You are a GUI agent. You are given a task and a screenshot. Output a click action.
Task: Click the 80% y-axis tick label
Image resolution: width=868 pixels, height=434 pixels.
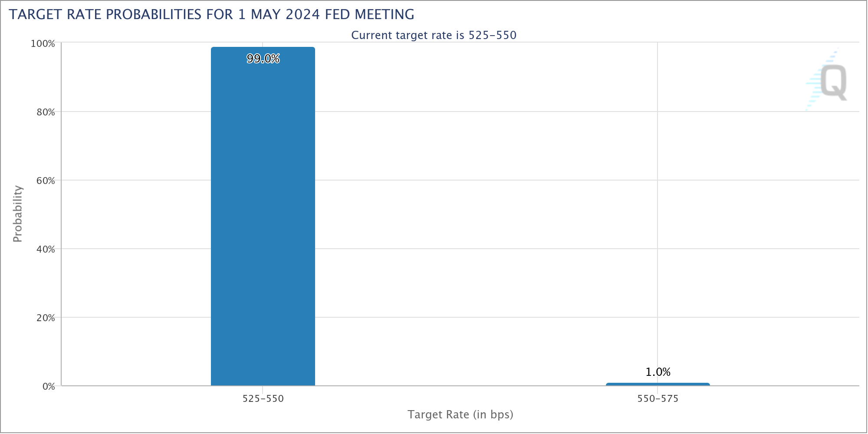tap(46, 112)
